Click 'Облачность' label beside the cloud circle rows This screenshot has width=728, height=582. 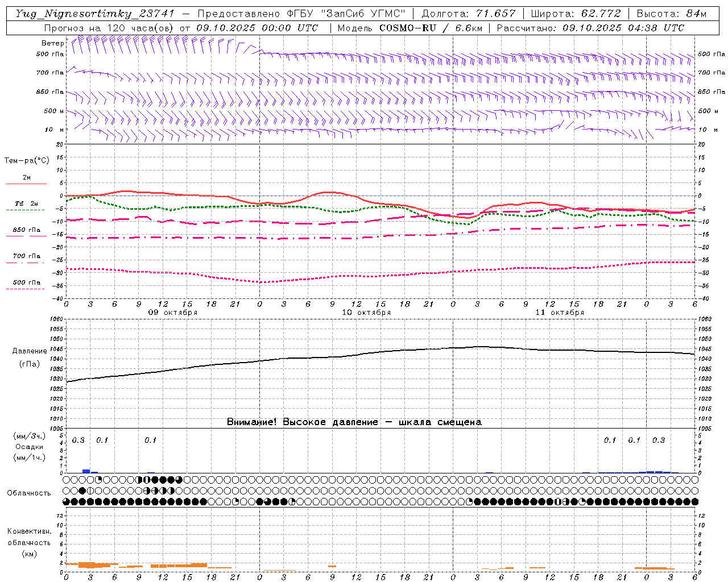(29, 493)
